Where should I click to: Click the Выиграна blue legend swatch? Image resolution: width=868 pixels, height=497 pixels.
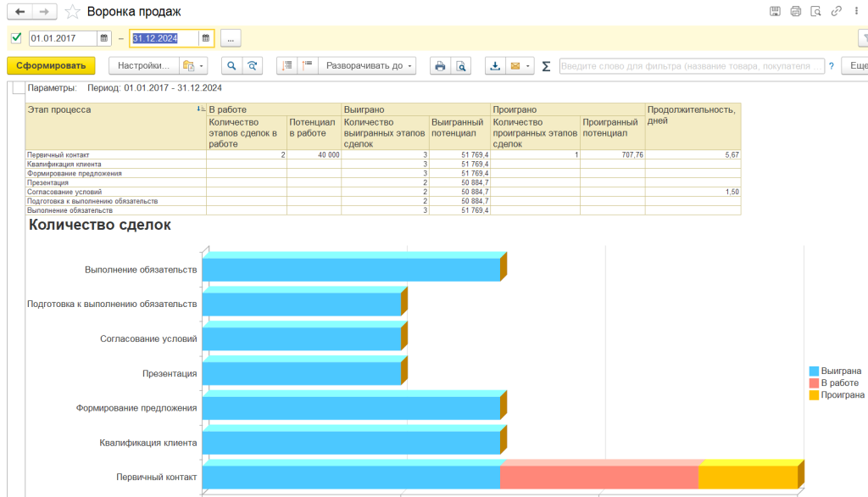click(x=814, y=371)
